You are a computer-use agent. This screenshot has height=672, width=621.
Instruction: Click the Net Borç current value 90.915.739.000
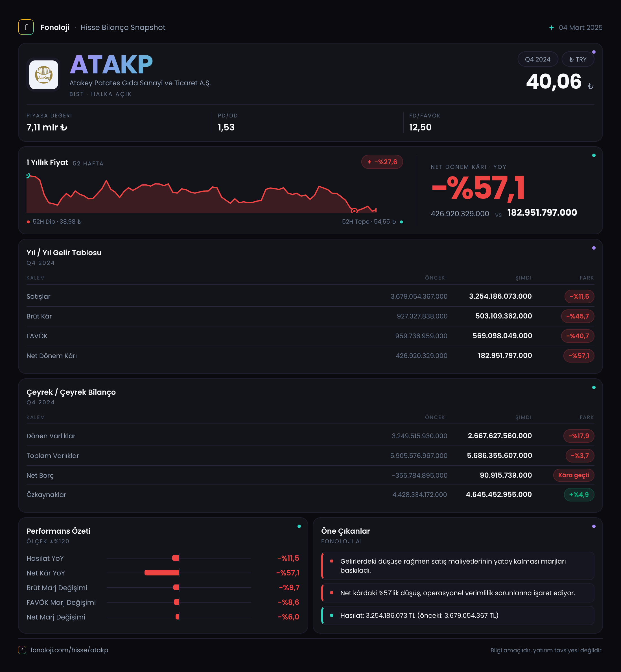[506, 475]
